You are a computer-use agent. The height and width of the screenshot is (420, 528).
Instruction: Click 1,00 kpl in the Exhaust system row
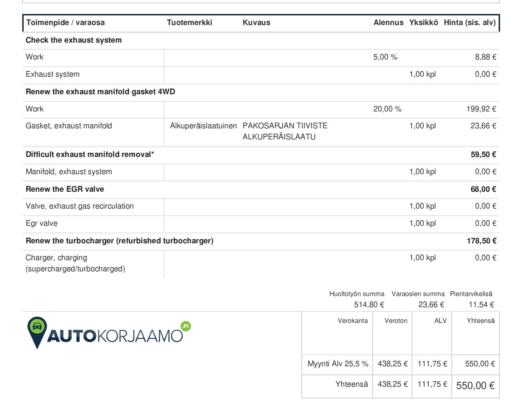tap(422, 74)
